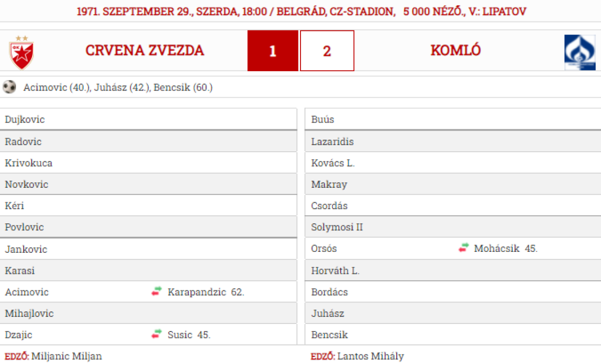Viewport: 601px width, 364px height.
Task: Click the Crvena Zvezda club crest
Action: (x=21, y=52)
